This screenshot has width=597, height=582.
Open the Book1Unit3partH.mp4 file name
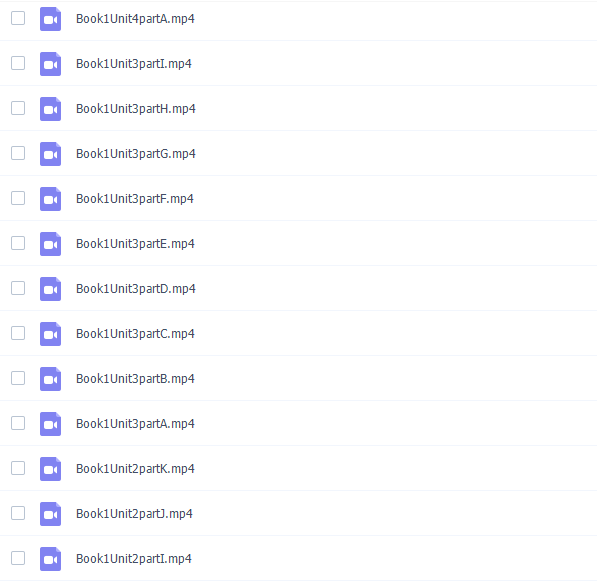coord(136,109)
